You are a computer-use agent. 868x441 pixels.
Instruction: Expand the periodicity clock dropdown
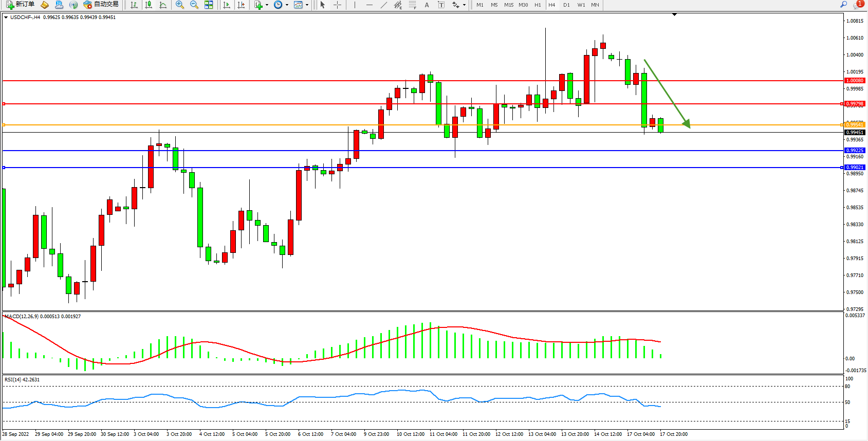pos(287,5)
